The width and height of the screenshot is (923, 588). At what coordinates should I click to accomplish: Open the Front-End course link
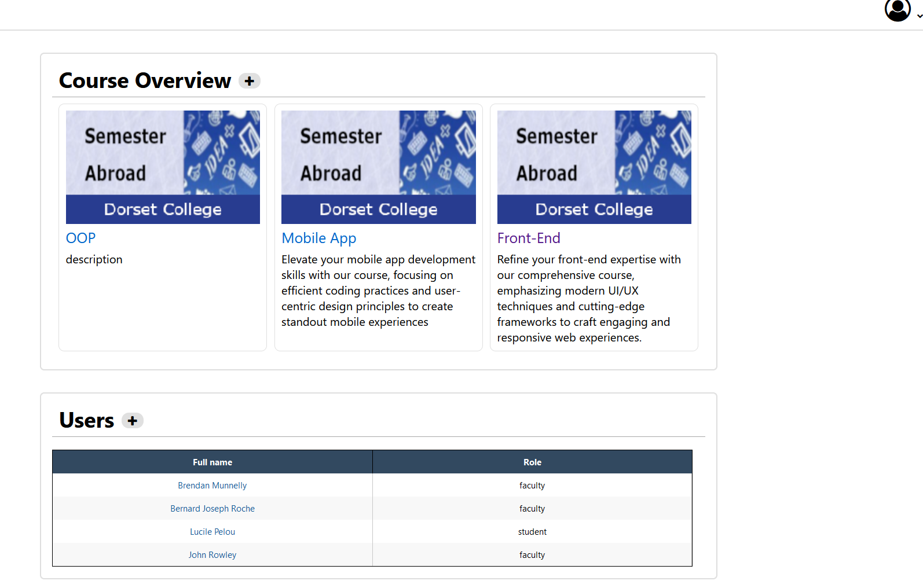click(529, 238)
